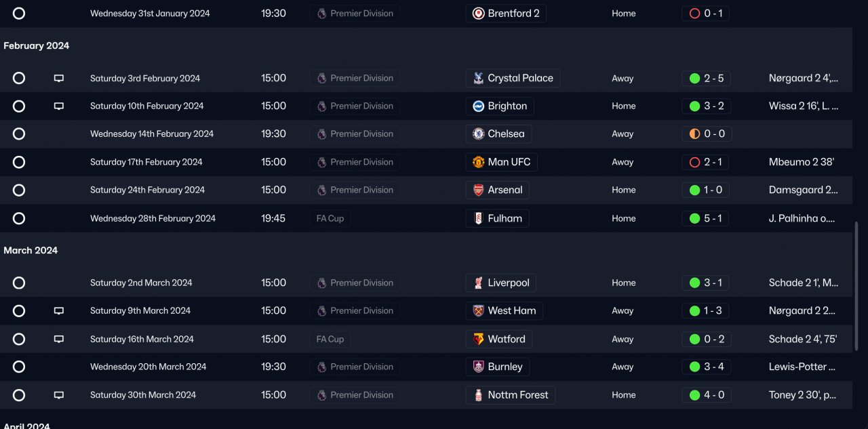Click the March 2024 month header
The image size is (868, 429).
coord(31,250)
